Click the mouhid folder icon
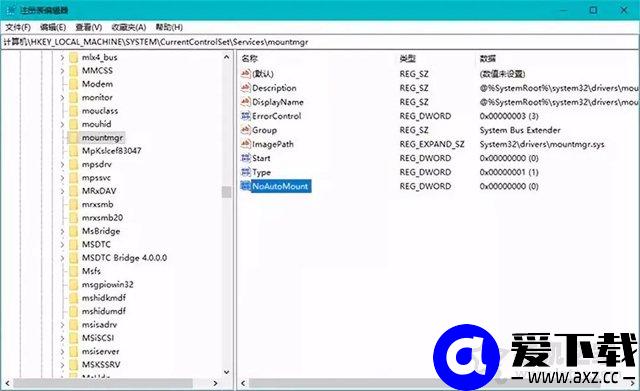 73,124
